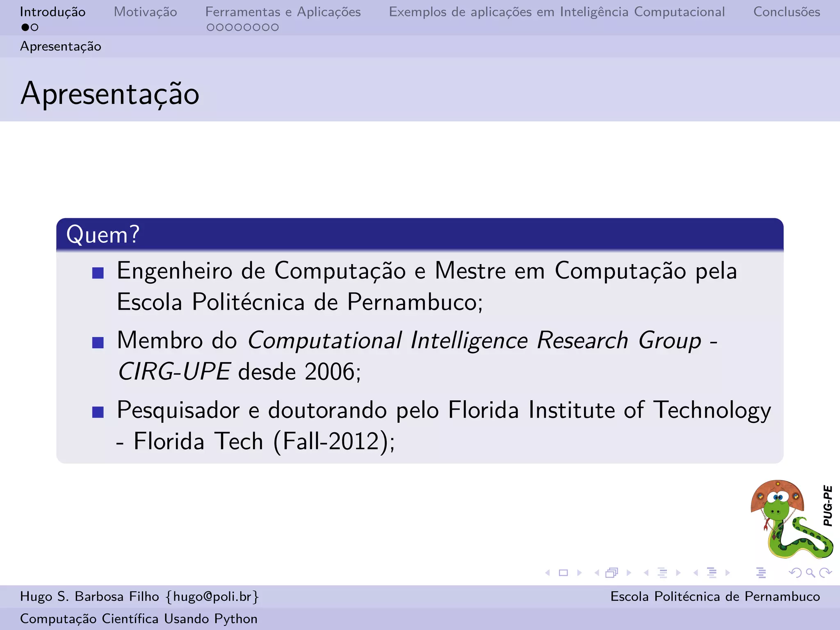This screenshot has width=840, height=630.
Task: Click the Florida Tech (Fall-2012) text
Action: [264, 441]
